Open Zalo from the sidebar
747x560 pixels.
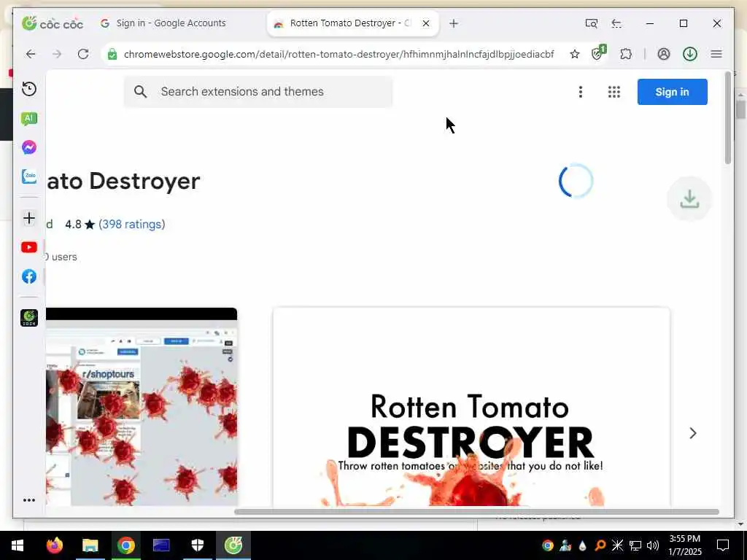pyautogui.click(x=29, y=176)
